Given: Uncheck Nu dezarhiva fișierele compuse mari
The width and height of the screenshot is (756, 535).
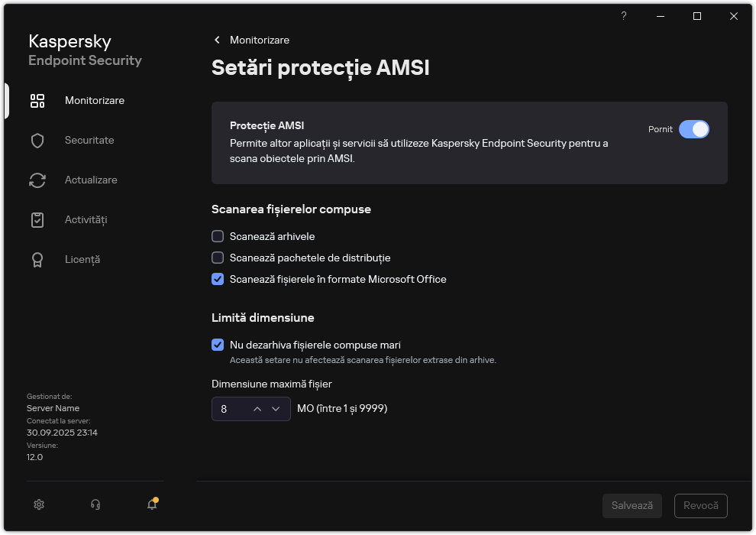Looking at the screenshot, I should coord(218,345).
